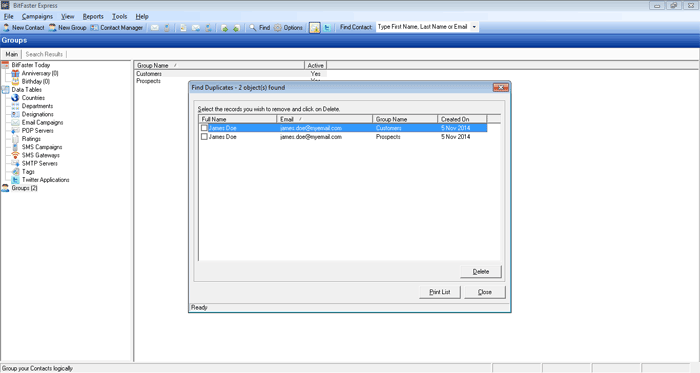Open the Campaigns menu
Image resolution: width=700 pixels, height=373 pixels.
click(37, 17)
